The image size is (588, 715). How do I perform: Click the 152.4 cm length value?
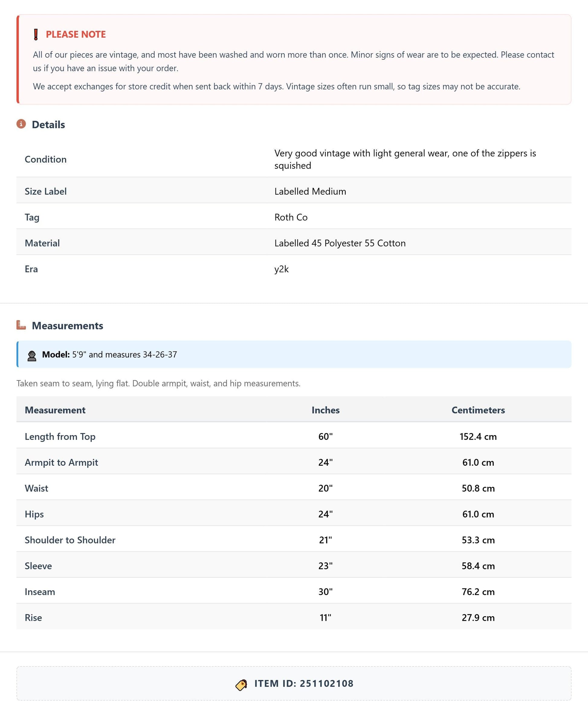tap(478, 436)
